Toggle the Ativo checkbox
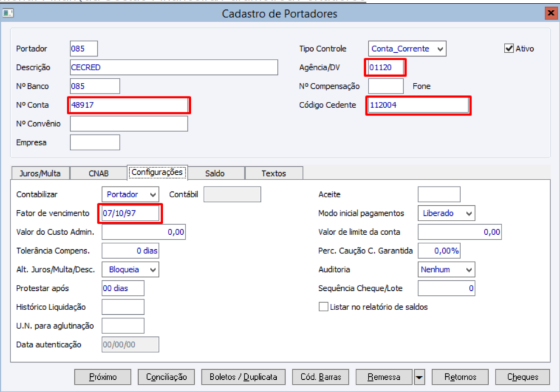This screenshot has width=560, height=392. [509, 49]
